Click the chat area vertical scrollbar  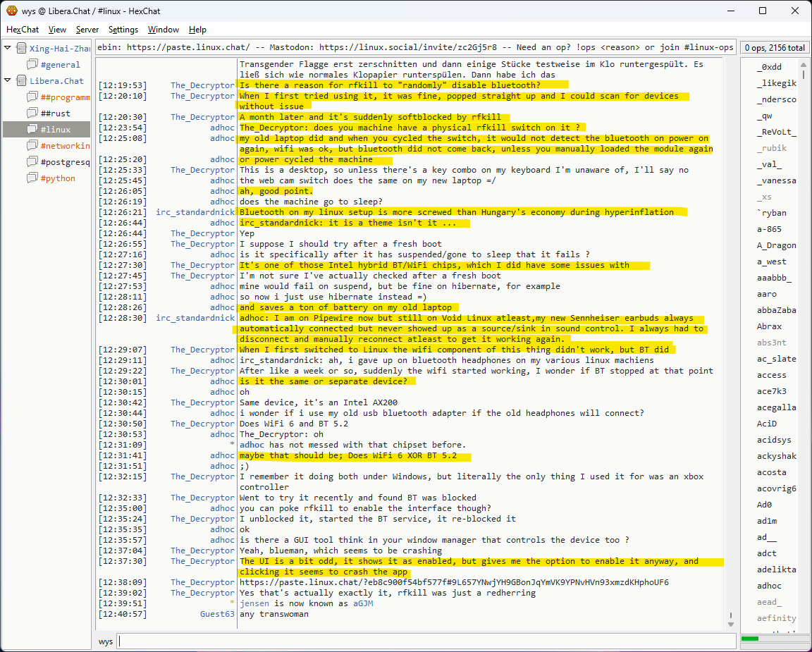[x=730, y=338]
